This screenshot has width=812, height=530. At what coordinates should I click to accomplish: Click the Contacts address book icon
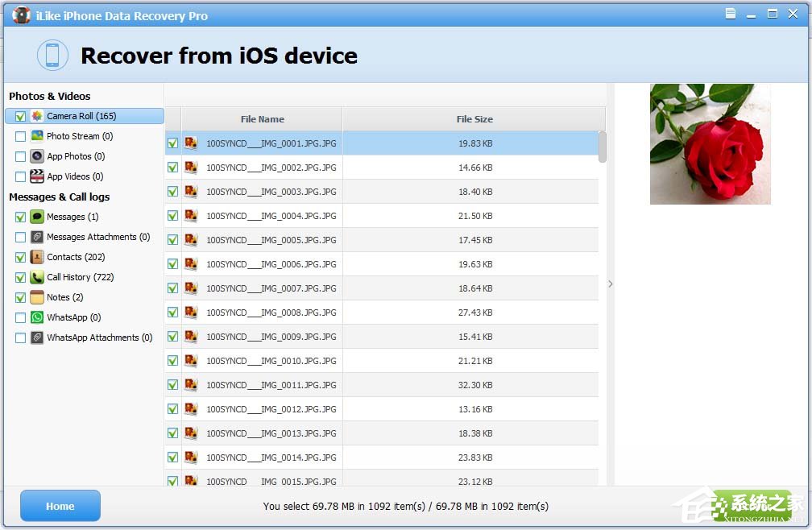coord(38,257)
